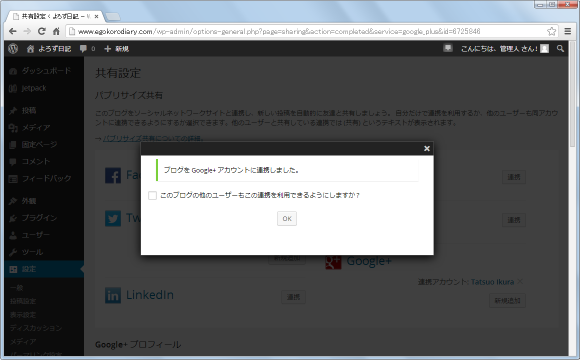580x360 pixels.
Task: Click the Google+ logo icon
Action: [333, 262]
